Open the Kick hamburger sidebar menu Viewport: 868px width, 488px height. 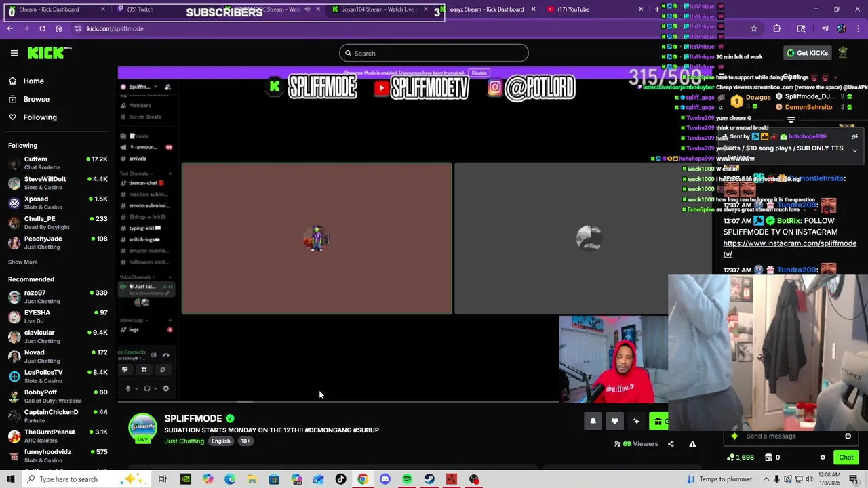coord(14,53)
